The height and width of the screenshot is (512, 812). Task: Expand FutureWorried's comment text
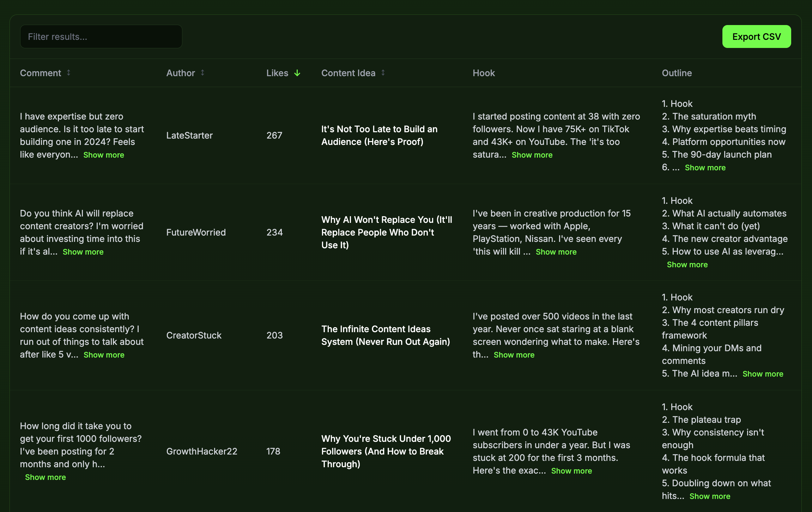[83, 252]
